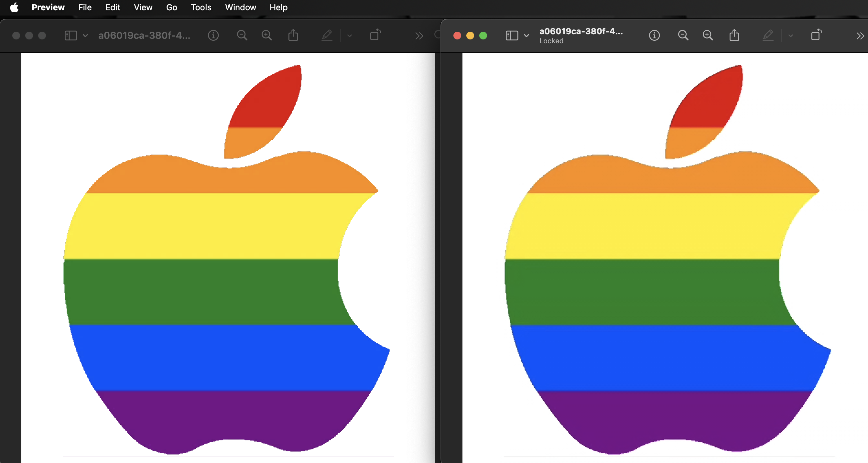Zoom in in the active right window
The height and width of the screenshot is (463, 868).
(708, 35)
